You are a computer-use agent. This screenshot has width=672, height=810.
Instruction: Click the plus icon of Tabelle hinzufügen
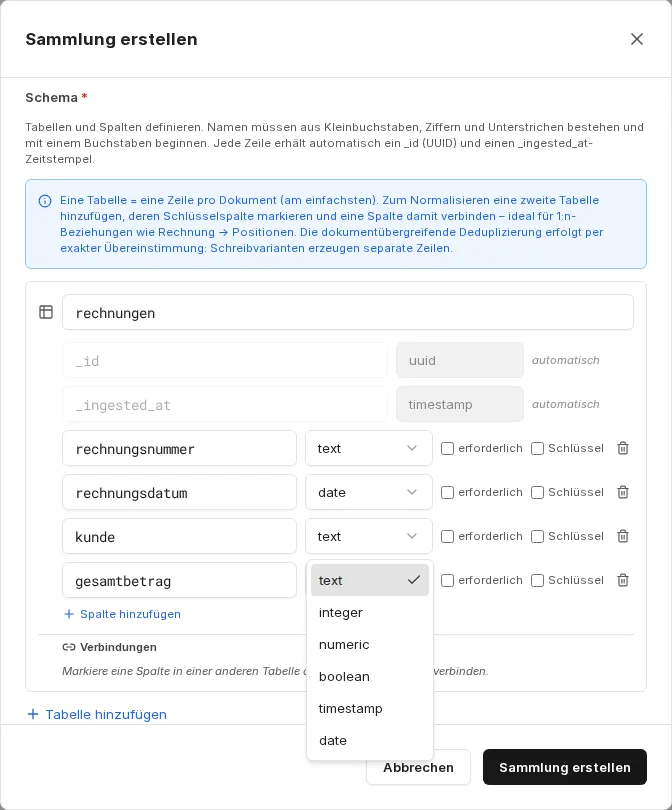point(33,714)
